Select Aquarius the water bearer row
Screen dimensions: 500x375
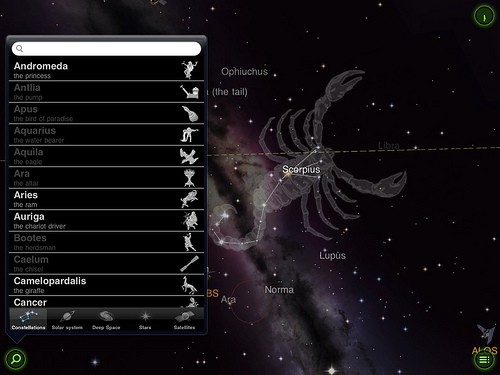coord(106,135)
